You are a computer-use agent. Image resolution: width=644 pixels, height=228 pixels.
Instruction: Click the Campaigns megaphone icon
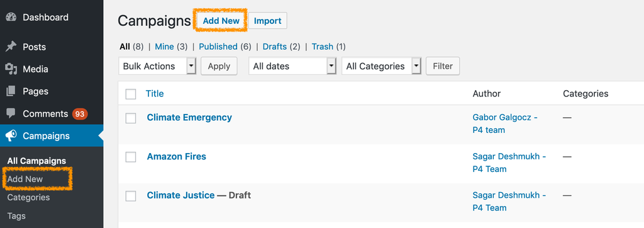[11, 136]
